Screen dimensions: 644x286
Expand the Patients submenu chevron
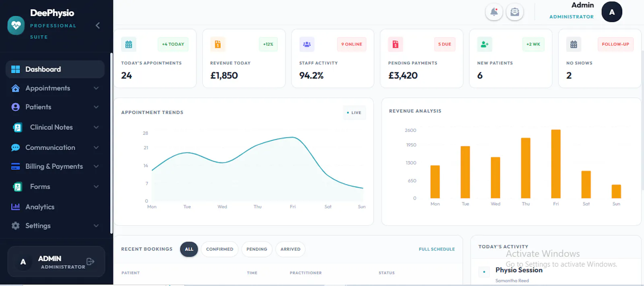click(96, 107)
